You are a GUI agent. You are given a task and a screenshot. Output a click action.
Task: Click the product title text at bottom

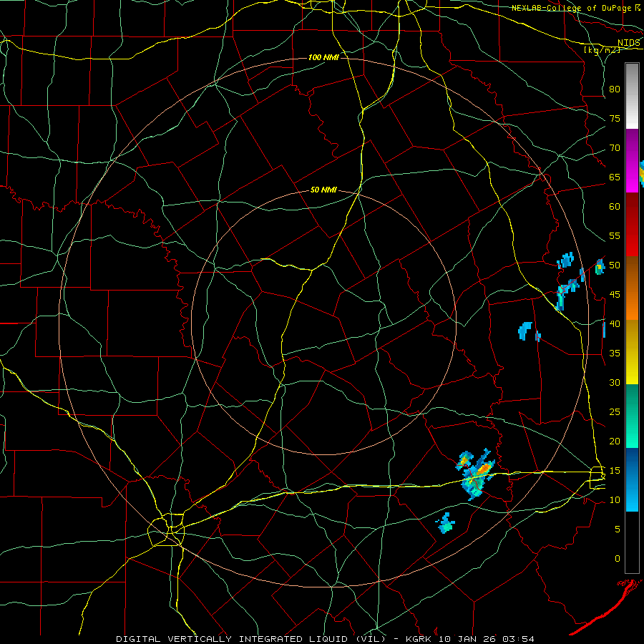[326, 639]
